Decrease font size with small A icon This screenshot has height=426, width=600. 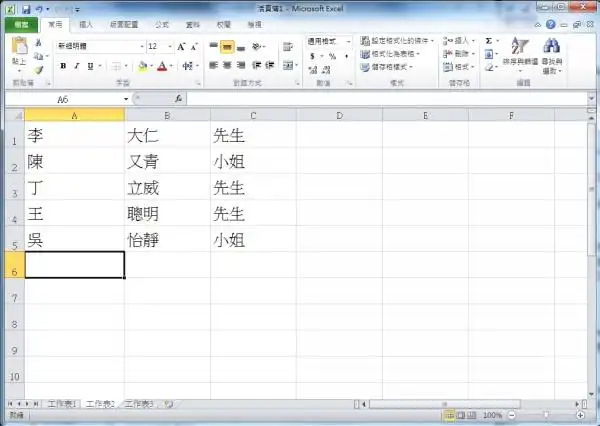(194, 47)
